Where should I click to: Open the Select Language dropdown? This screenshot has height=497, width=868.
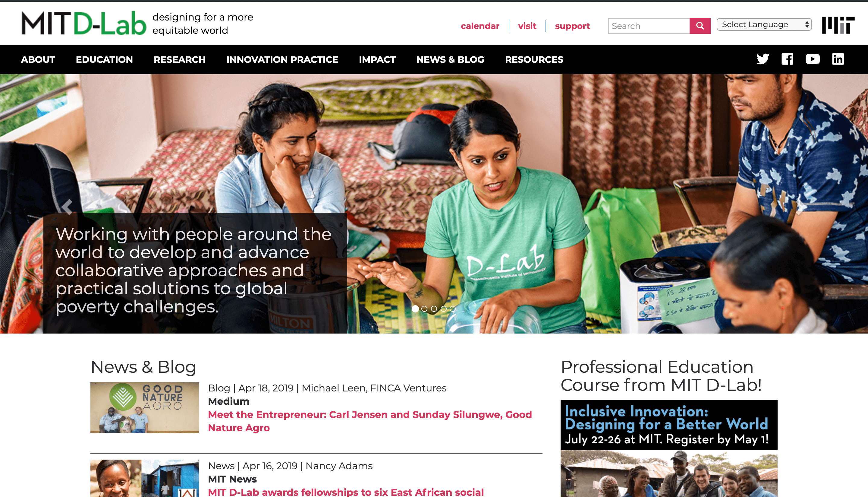[x=764, y=24]
